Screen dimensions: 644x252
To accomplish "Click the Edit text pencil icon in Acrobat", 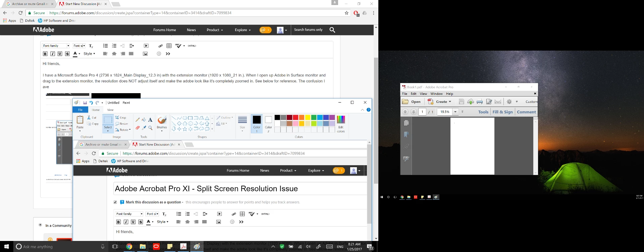I will click(489, 102).
